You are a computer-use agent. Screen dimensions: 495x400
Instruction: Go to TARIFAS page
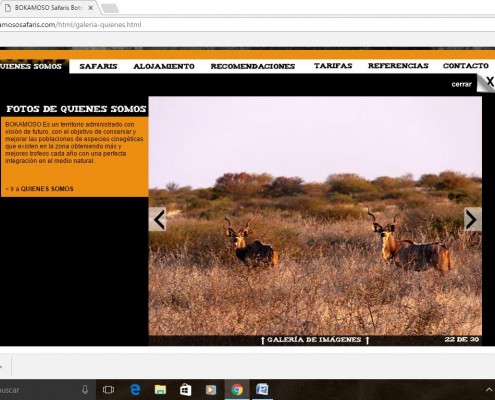pyautogui.click(x=333, y=66)
